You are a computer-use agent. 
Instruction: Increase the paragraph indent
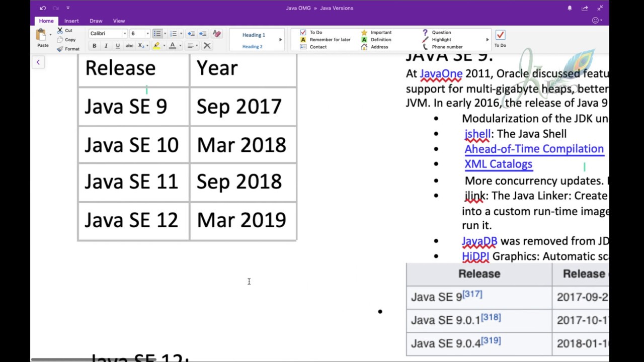coord(203,34)
